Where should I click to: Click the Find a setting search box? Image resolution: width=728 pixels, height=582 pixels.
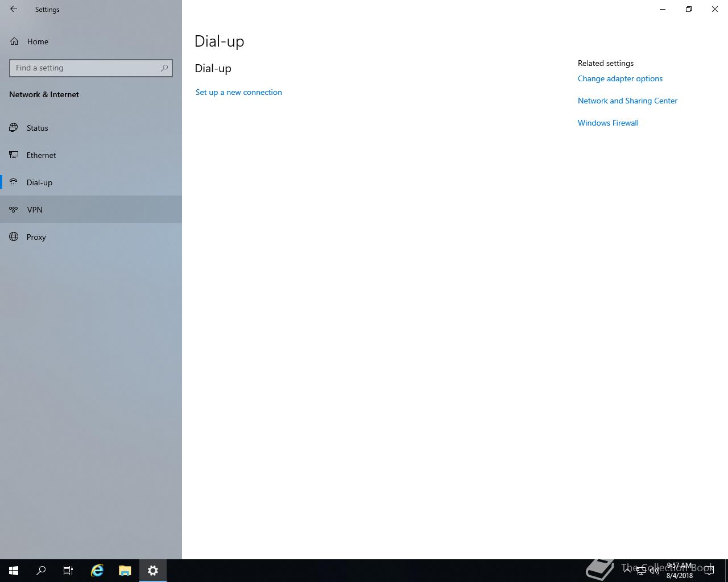tap(91, 68)
